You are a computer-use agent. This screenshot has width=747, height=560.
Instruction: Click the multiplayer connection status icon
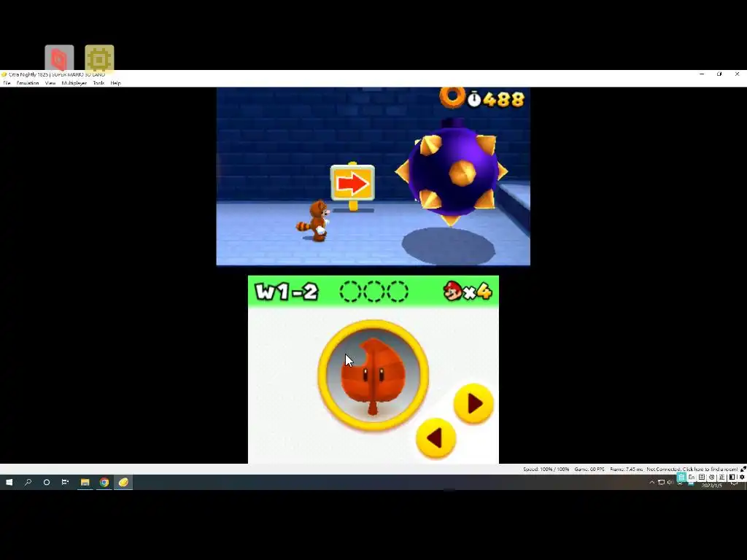pos(743,469)
